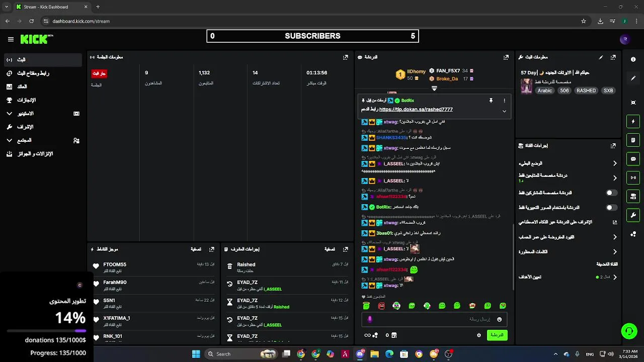
Task: Click the shop icon below chat input
Action: [x=394, y=335]
